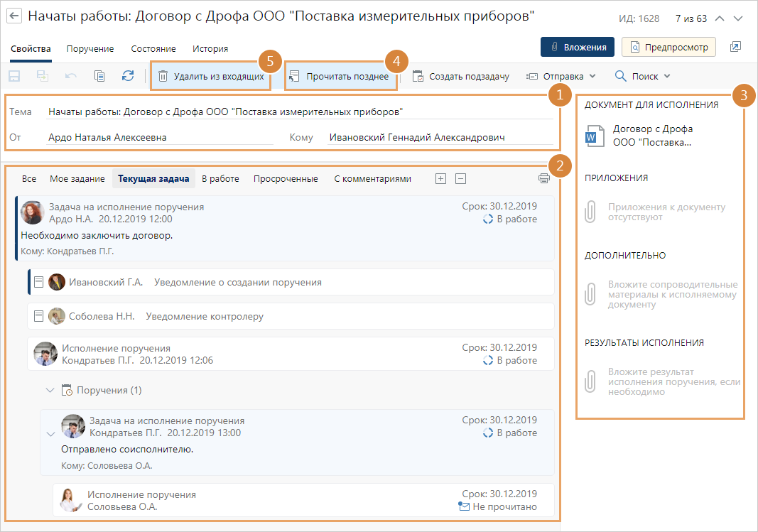Click the Вложения button
The image size is (758, 532).
coord(577,47)
